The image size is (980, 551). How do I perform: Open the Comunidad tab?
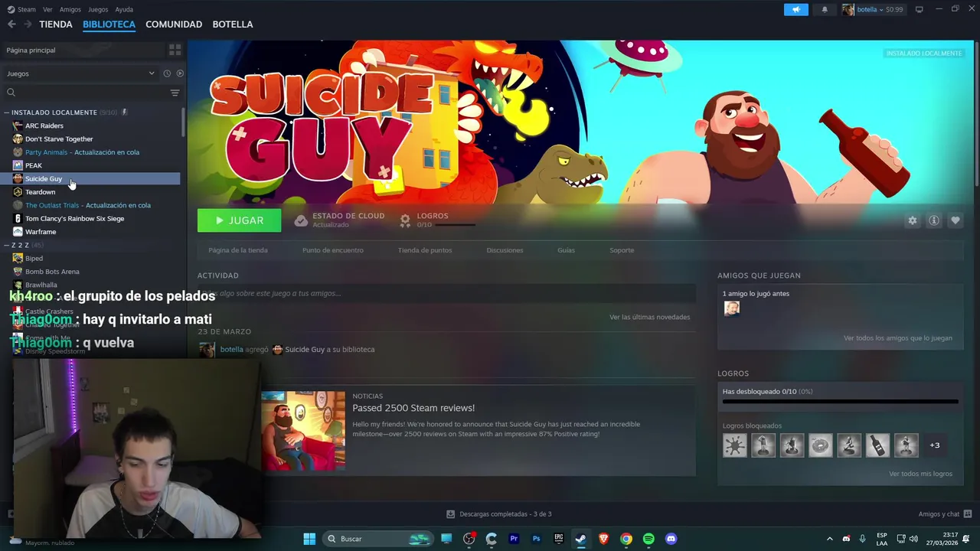174,24
